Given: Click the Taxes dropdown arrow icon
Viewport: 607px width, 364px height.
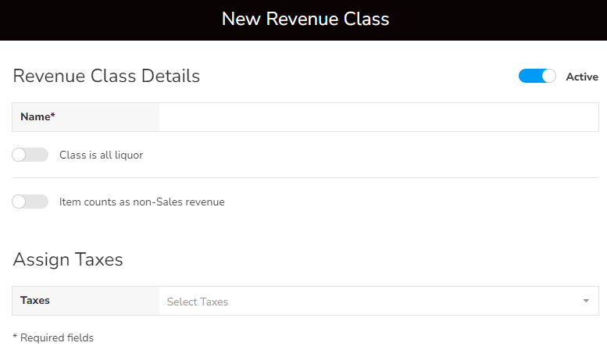Looking at the screenshot, I should (586, 302).
